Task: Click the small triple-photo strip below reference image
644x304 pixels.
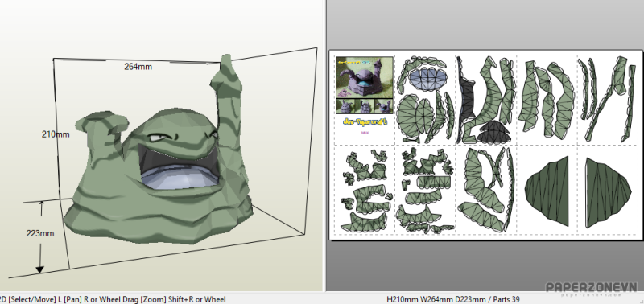Action: [365, 106]
